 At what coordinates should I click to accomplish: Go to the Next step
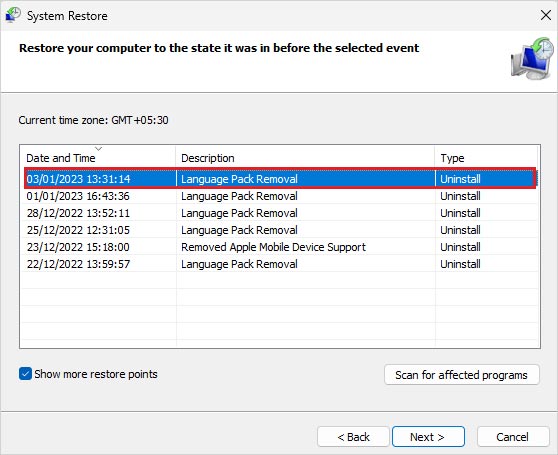coord(428,437)
